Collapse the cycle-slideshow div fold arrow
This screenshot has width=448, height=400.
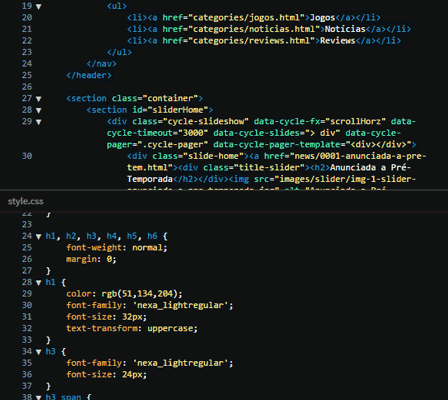[x=39, y=122]
